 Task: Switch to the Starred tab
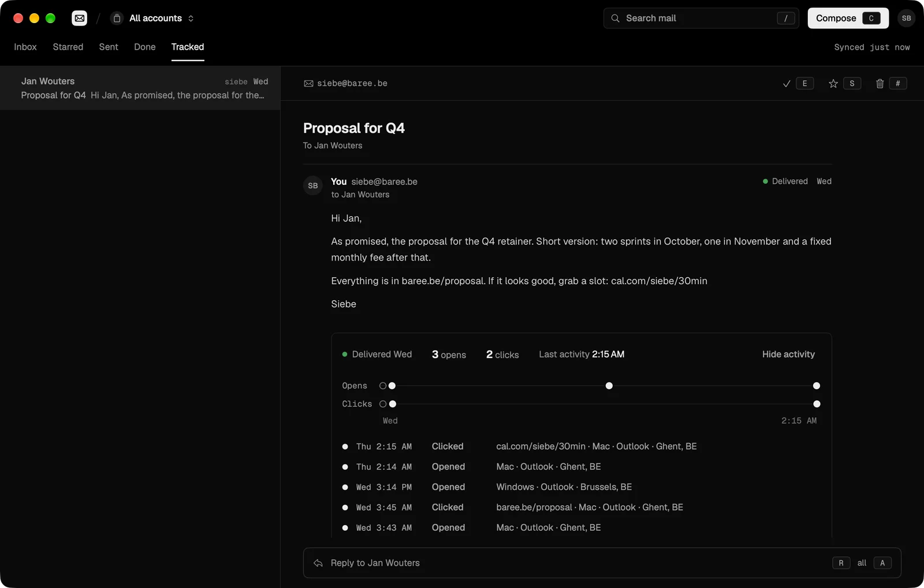68,47
